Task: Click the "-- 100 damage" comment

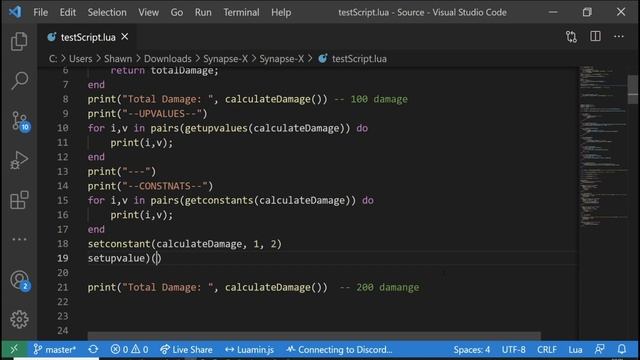Action: [x=371, y=99]
